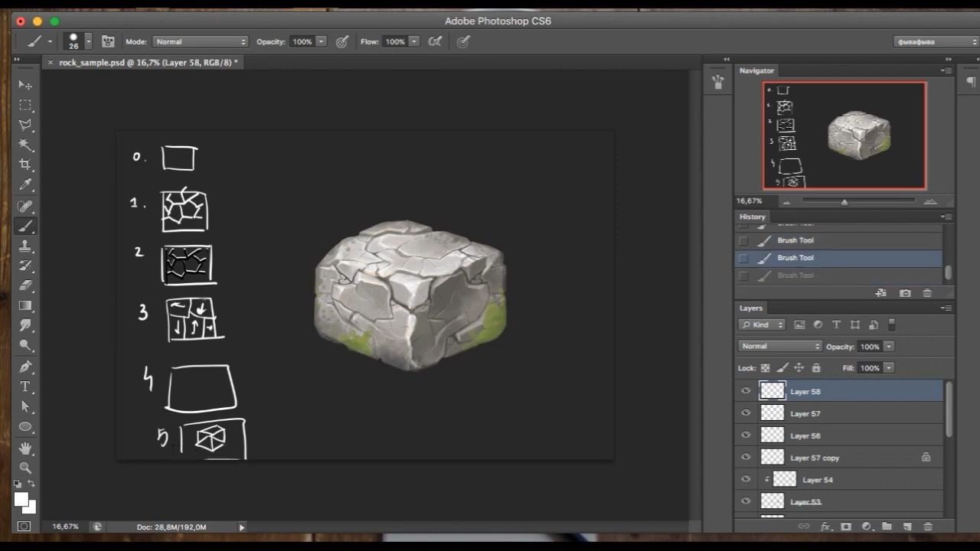Viewport: 980px width, 551px height.
Task: Open layer Opacity dropdown arrow
Action: pyautogui.click(x=889, y=347)
